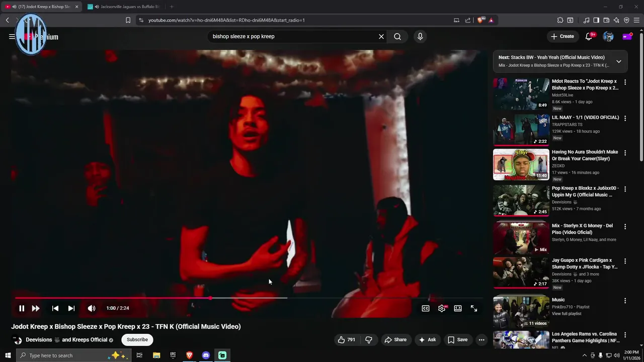Open options for Music playlist item
The width and height of the screenshot is (644, 362).
pos(625,301)
